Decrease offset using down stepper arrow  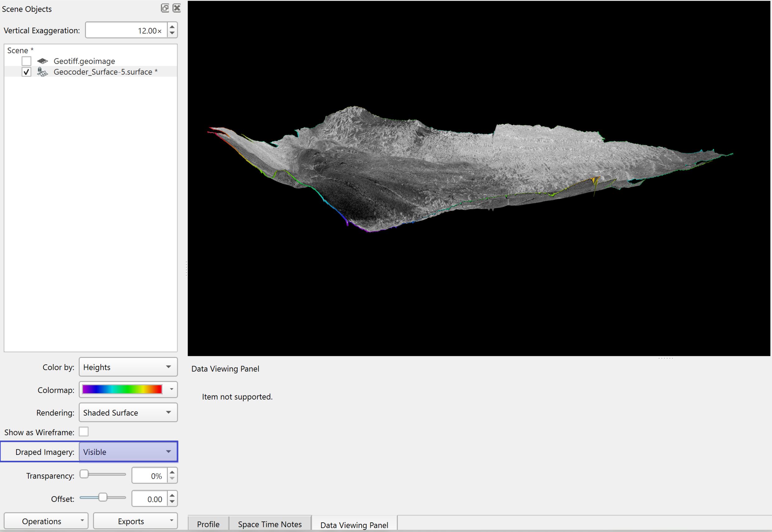coord(172,502)
